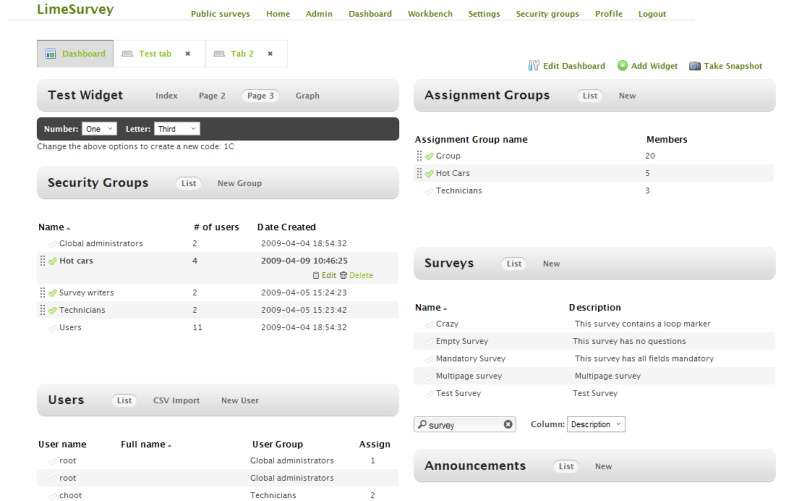This screenshot has width=800, height=501.
Task: Click the survey search input field
Action: (462, 425)
